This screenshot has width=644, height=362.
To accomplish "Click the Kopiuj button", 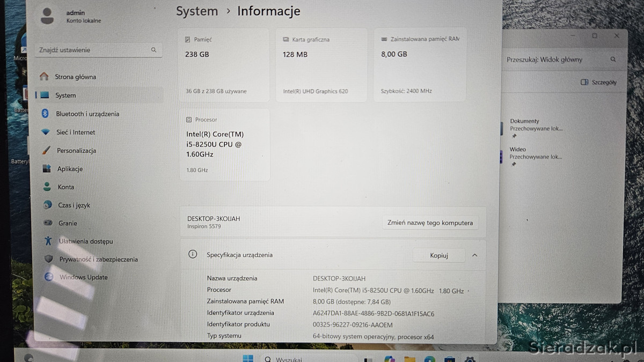I will pos(439,255).
